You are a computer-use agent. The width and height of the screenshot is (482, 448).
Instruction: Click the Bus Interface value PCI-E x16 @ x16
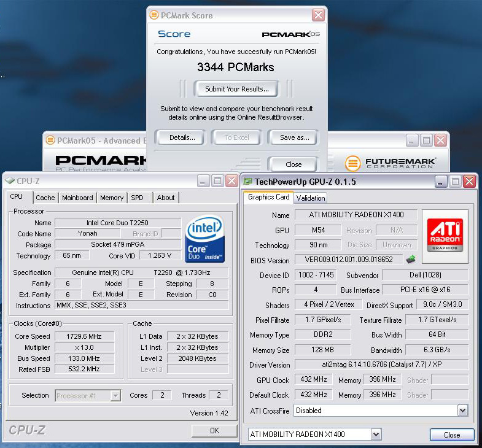(x=425, y=290)
